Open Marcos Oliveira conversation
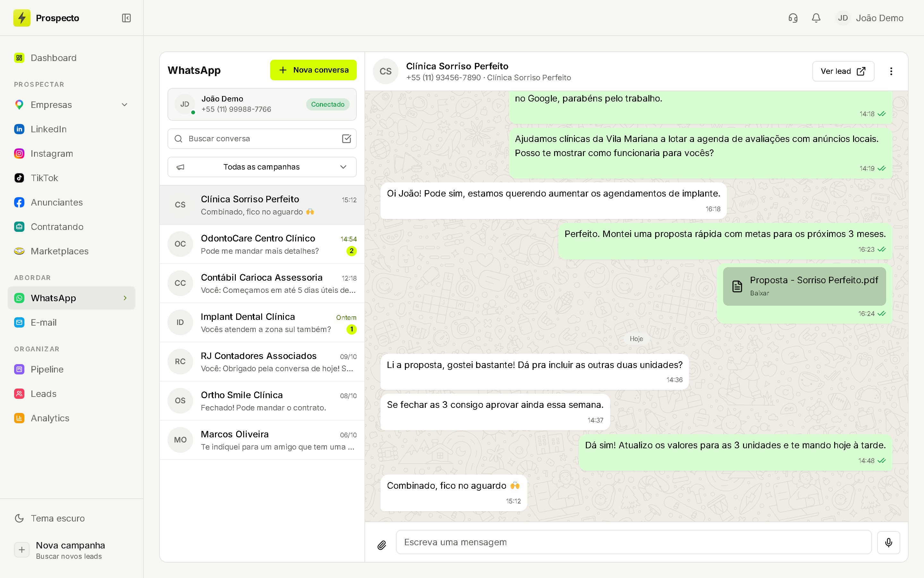This screenshot has height=578, width=924. click(262, 440)
